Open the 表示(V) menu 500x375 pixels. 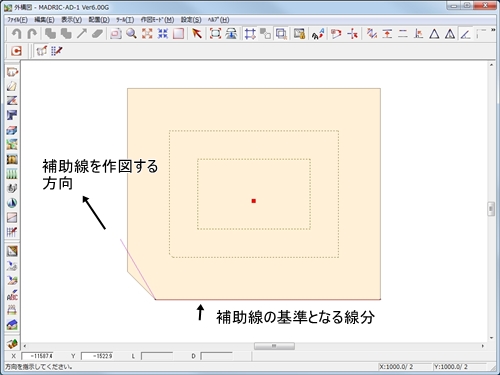click(71, 20)
